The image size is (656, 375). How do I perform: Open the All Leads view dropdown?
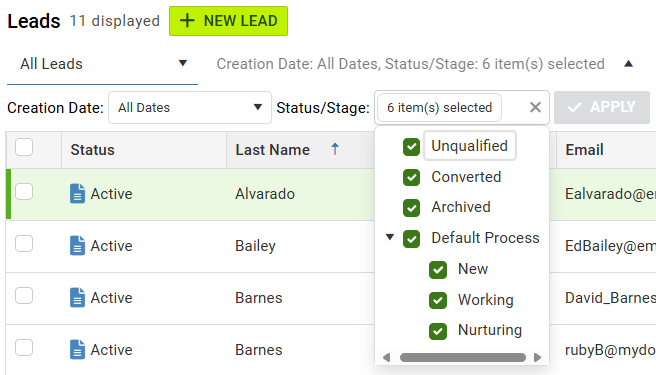pyautogui.click(x=102, y=64)
